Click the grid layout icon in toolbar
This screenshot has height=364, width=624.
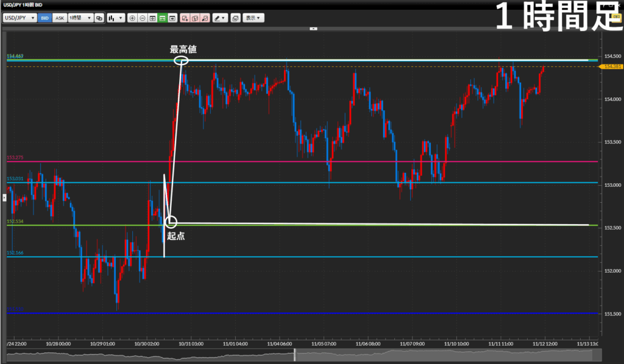click(x=153, y=18)
